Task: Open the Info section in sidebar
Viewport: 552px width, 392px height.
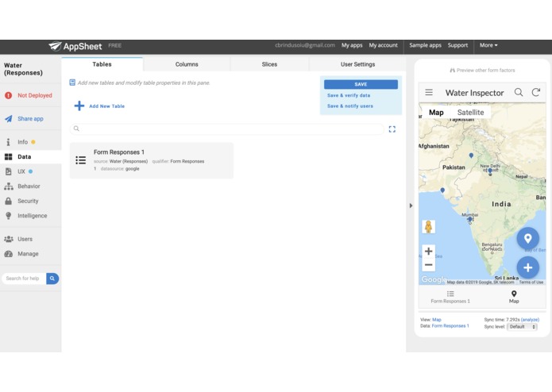Action: [20, 142]
